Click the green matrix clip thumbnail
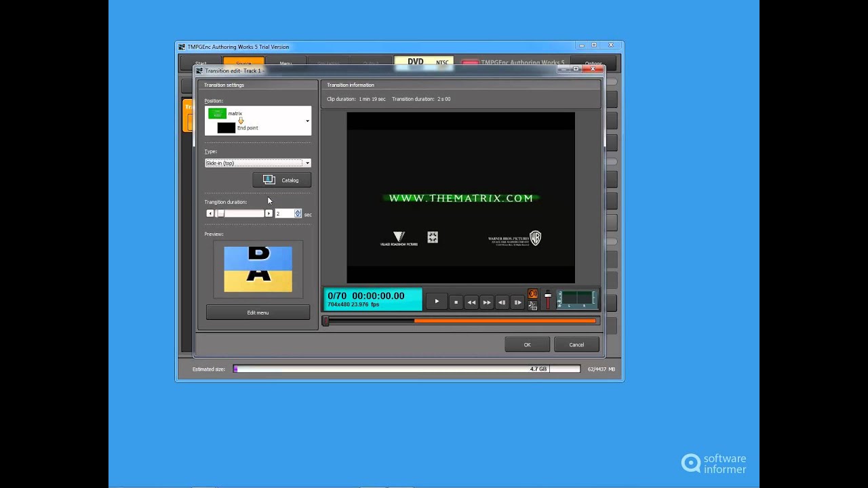The width and height of the screenshot is (868, 488). 217,113
